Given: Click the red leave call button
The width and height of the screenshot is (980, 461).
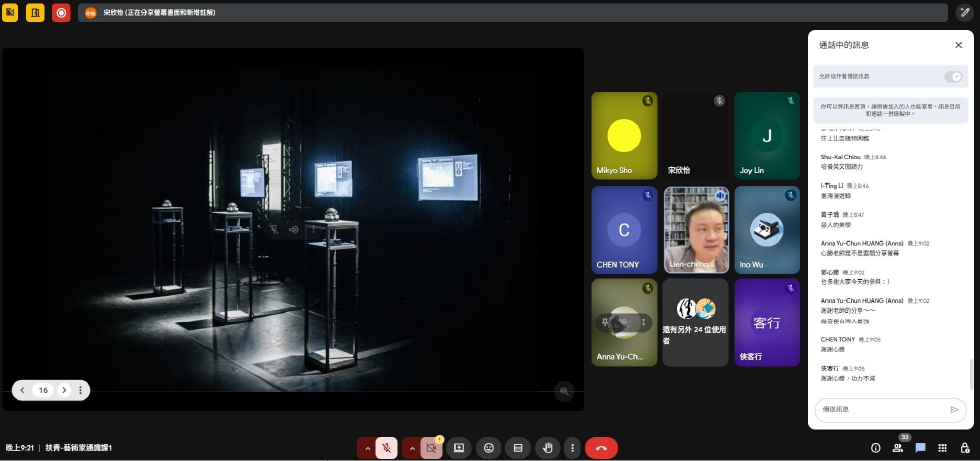Looking at the screenshot, I should tap(601, 448).
